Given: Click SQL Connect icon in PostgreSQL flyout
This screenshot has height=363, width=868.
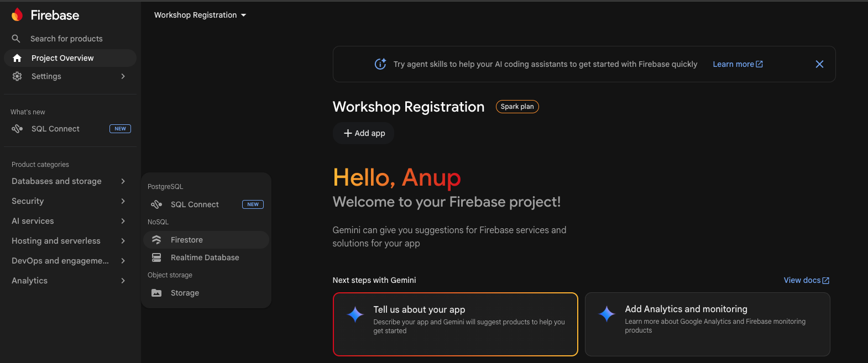Looking at the screenshot, I should coord(156,204).
